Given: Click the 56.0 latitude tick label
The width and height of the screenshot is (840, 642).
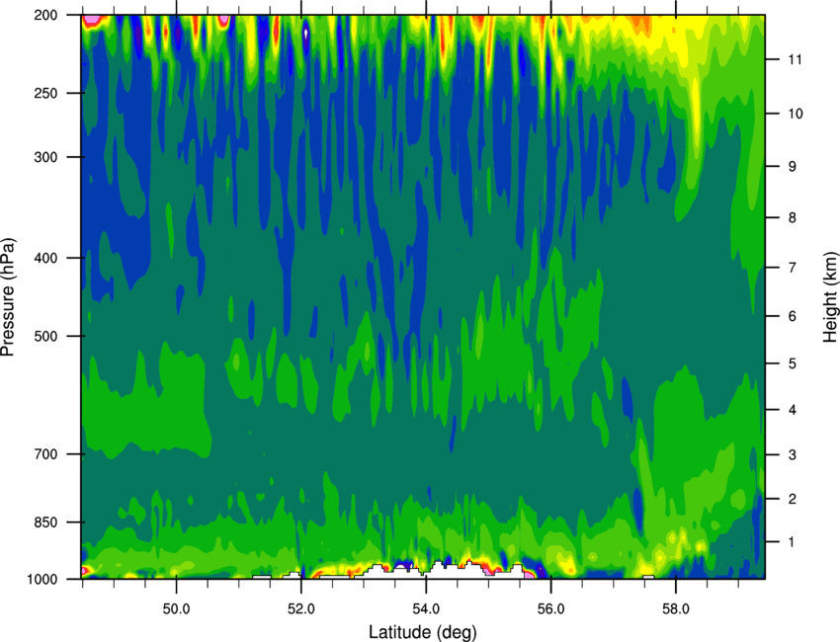Looking at the screenshot, I should pos(551,609).
